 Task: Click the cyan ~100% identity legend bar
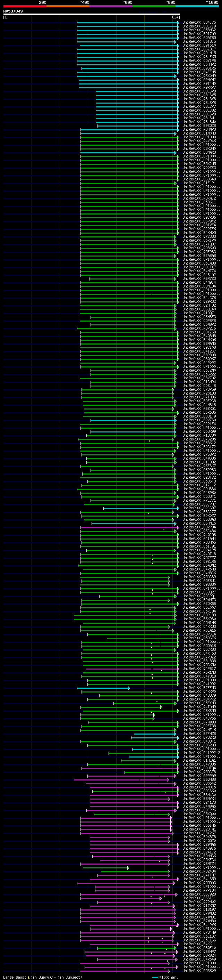click(197, 6)
